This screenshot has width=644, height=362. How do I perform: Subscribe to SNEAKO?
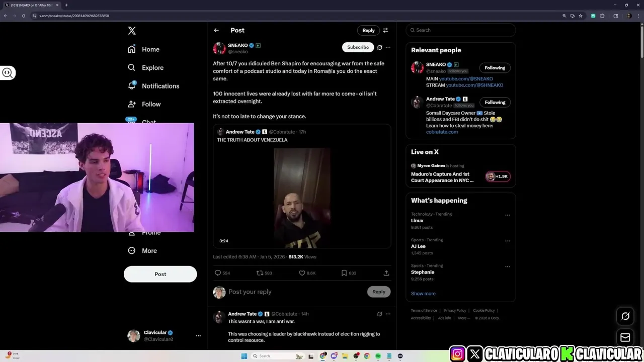[x=358, y=47]
